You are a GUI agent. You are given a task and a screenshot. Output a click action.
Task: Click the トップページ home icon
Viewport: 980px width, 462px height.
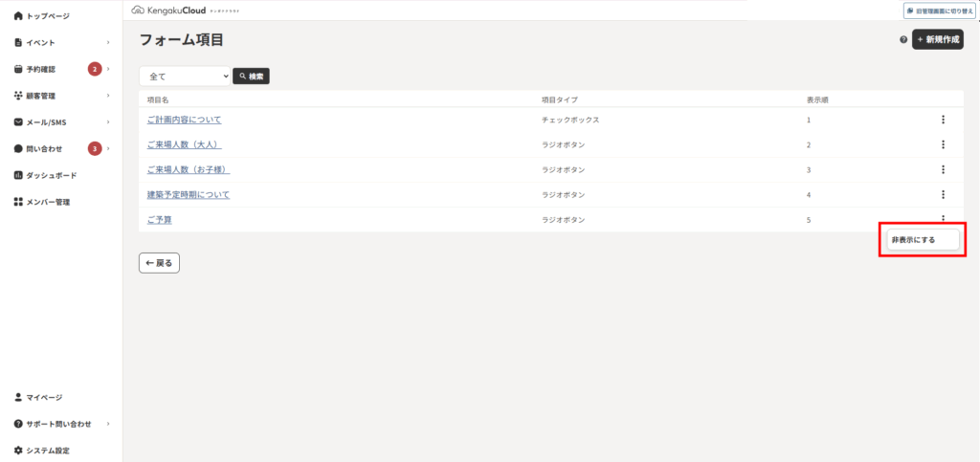pyautogui.click(x=18, y=16)
